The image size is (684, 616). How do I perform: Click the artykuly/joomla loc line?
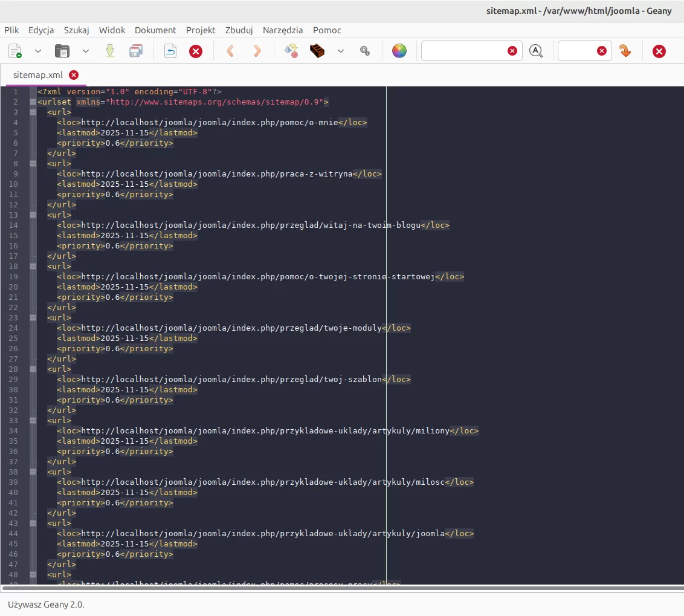coord(265,534)
